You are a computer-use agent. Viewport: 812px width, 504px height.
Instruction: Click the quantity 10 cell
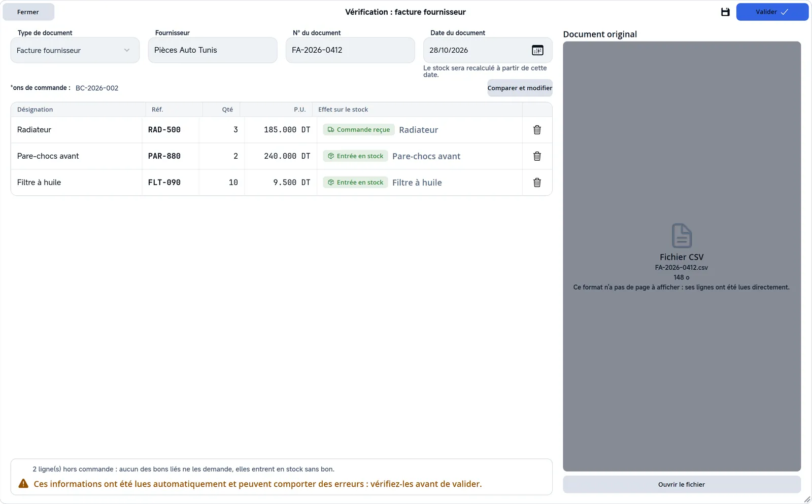[222, 183]
